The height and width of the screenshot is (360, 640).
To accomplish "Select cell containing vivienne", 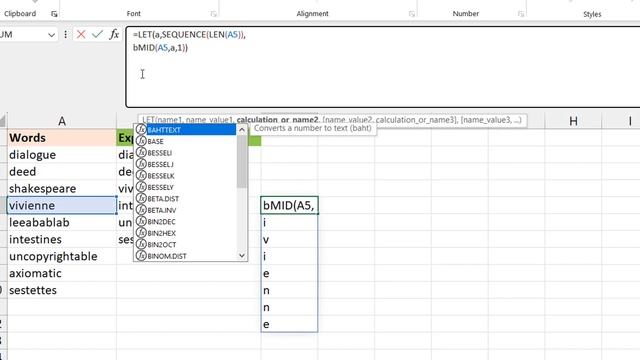I will pyautogui.click(x=62, y=205).
